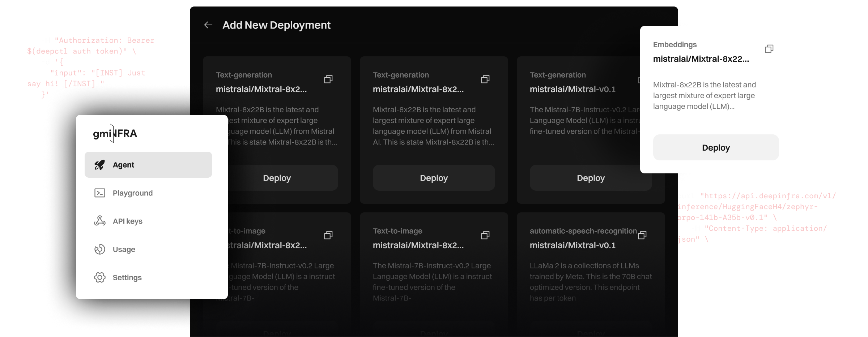Open Playground from the sidebar menu
This screenshot has width=868, height=337.
pos(132,193)
